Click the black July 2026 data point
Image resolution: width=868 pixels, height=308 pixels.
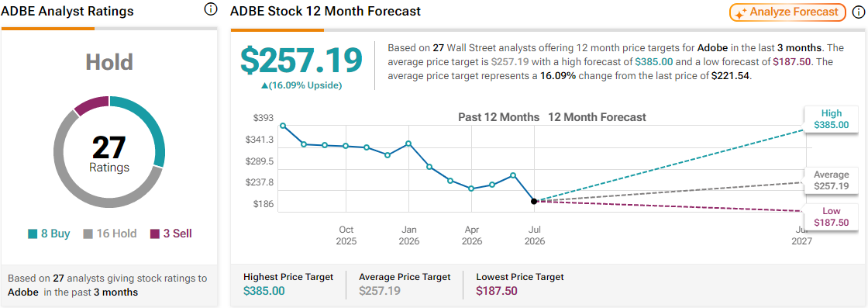tap(534, 201)
